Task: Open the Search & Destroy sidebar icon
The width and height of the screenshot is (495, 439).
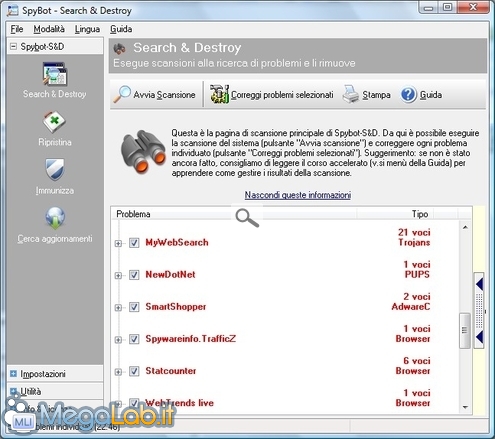Action: [55, 73]
